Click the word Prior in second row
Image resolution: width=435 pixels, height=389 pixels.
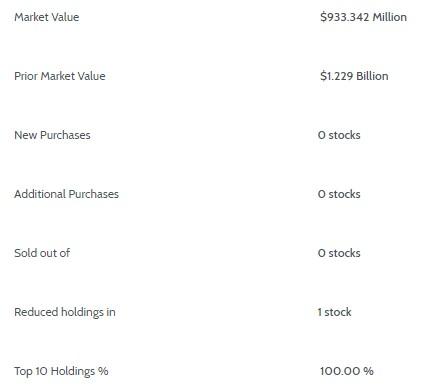click(26, 76)
